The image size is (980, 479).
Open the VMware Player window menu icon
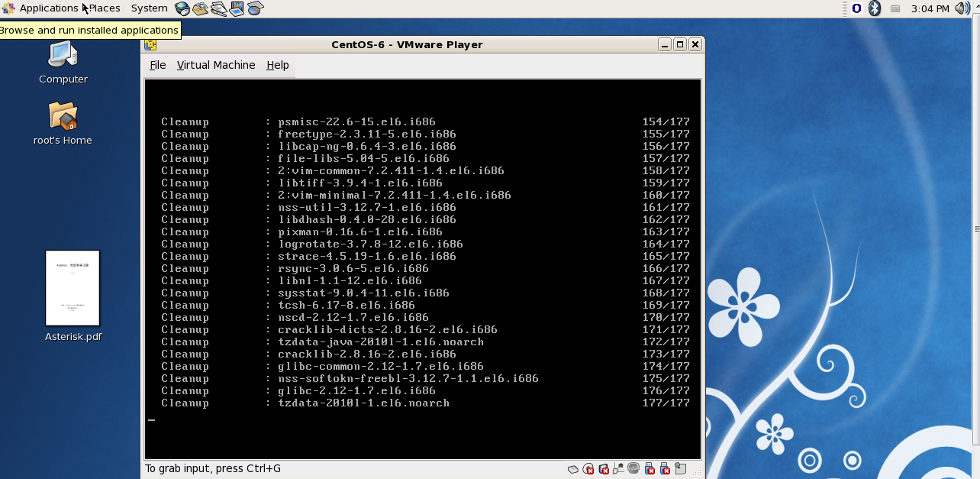click(x=150, y=44)
